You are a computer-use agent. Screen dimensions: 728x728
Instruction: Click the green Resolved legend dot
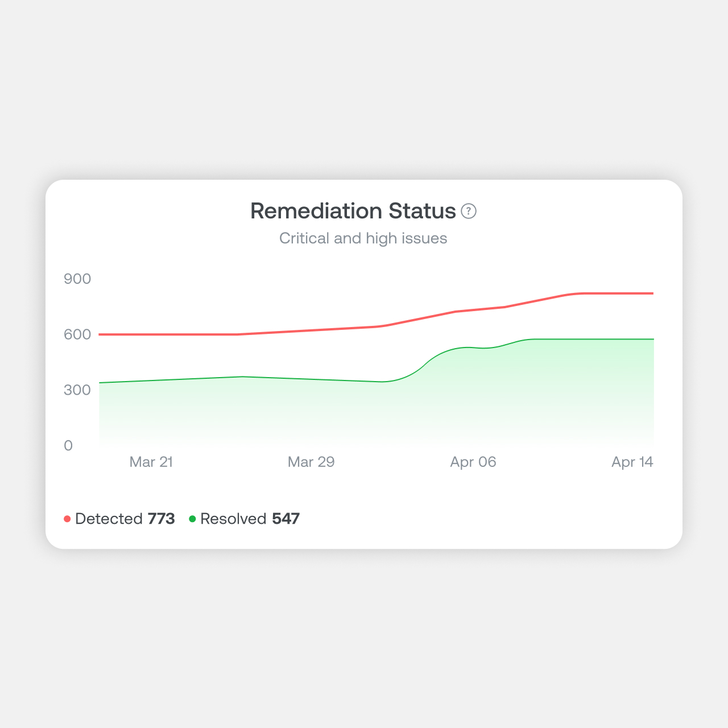pyautogui.click(x=192, y=519)
